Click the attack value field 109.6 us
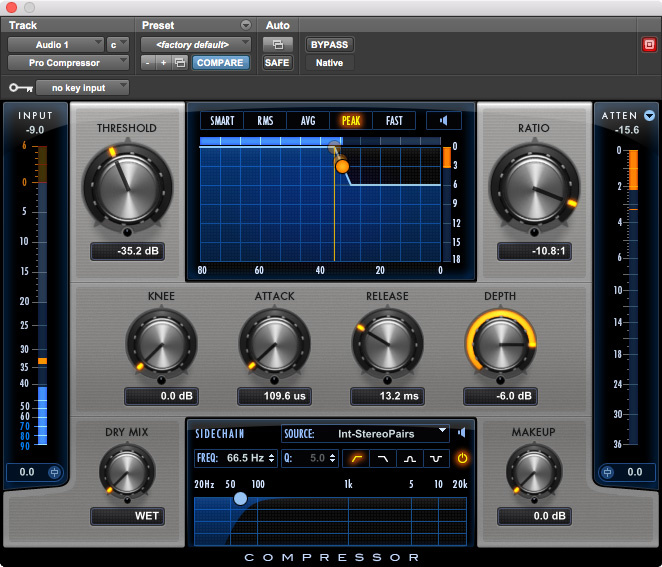The height and width of the screenshot is (567, 662). (x=274, y=396)
